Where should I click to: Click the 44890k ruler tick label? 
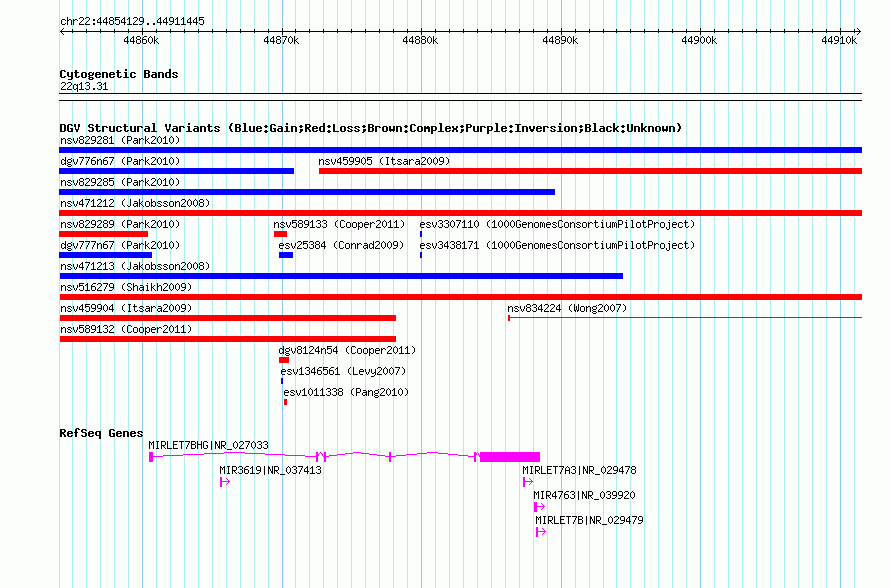click(560, 40)
